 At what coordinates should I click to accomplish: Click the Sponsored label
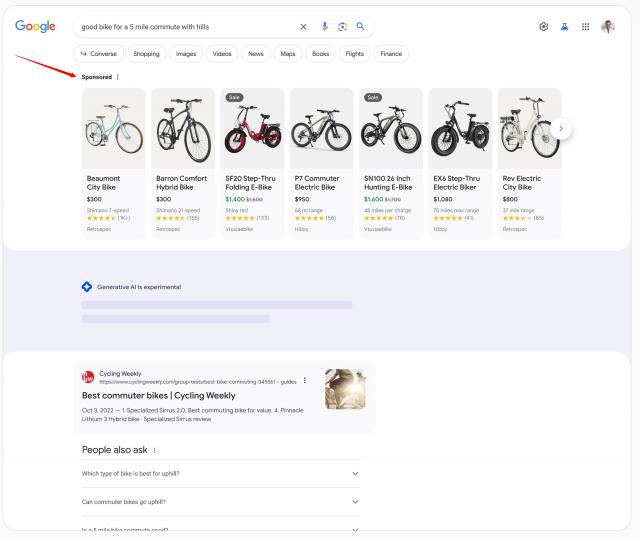[97, 77]
